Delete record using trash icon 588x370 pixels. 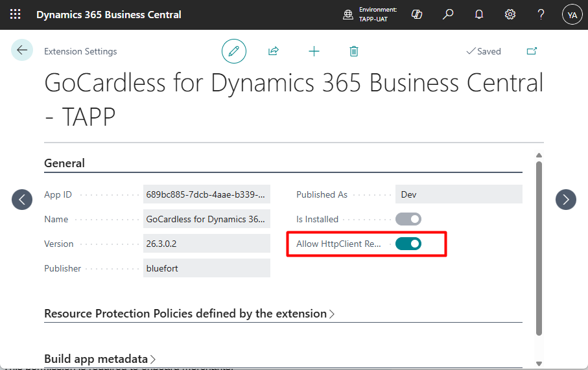tap(353, 51)
